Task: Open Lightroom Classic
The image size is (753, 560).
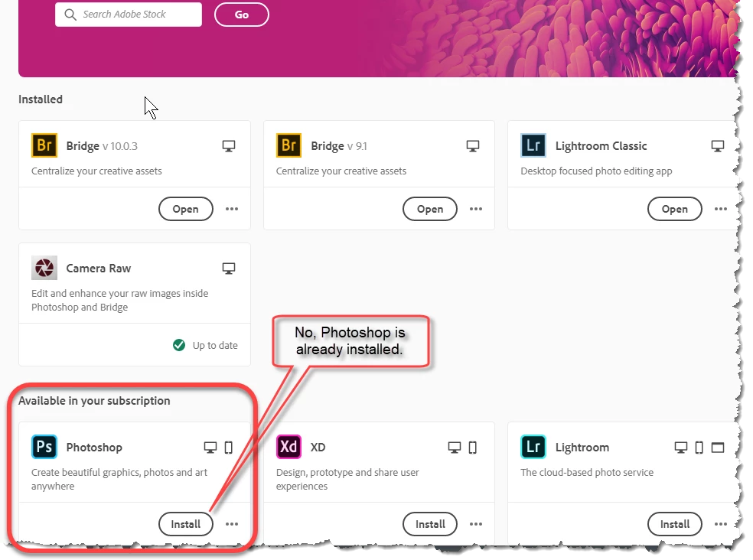Action: [x=675, y=209]
